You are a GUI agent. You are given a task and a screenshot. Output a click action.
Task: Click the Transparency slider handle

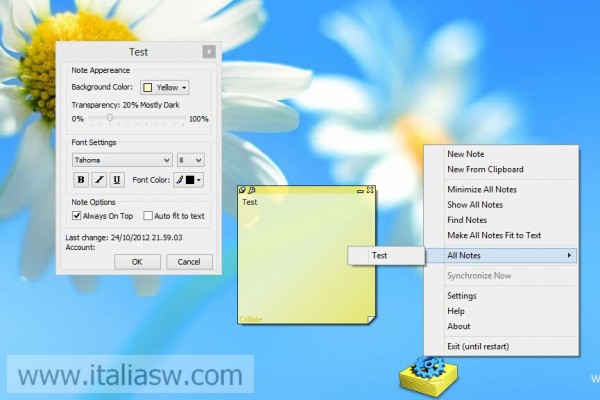click(109, 118)
